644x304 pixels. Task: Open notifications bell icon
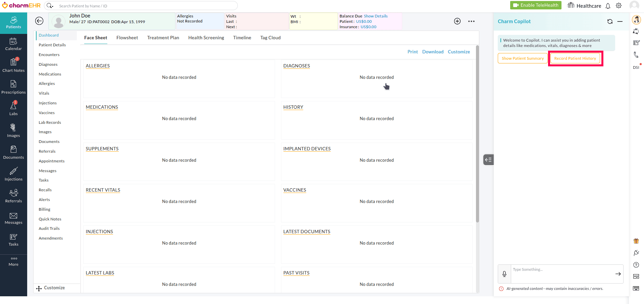click(x=608, y=6)
